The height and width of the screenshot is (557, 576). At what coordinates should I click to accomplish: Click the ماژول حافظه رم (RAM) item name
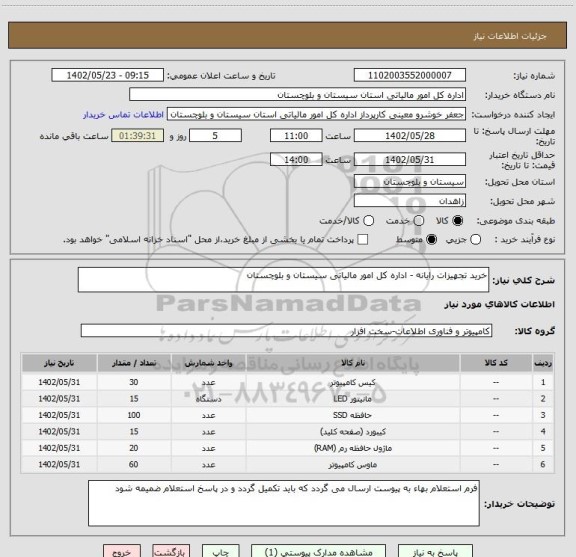353,448
